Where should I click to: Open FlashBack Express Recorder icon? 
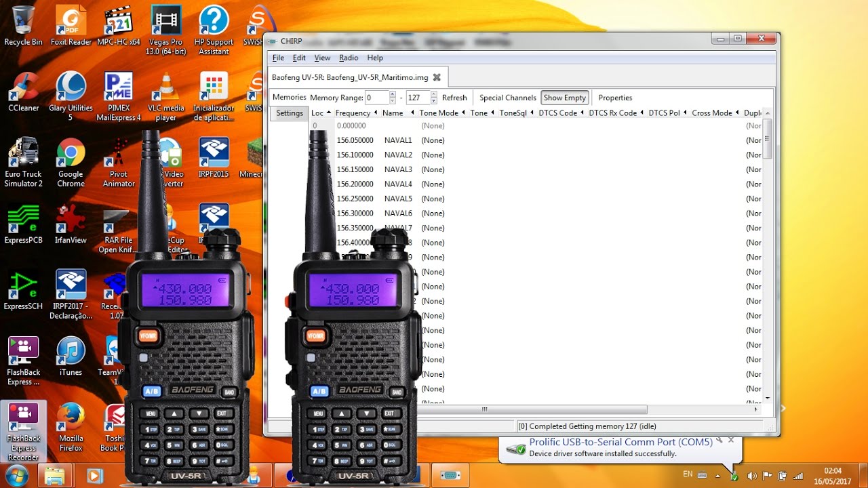click(23, 432)
